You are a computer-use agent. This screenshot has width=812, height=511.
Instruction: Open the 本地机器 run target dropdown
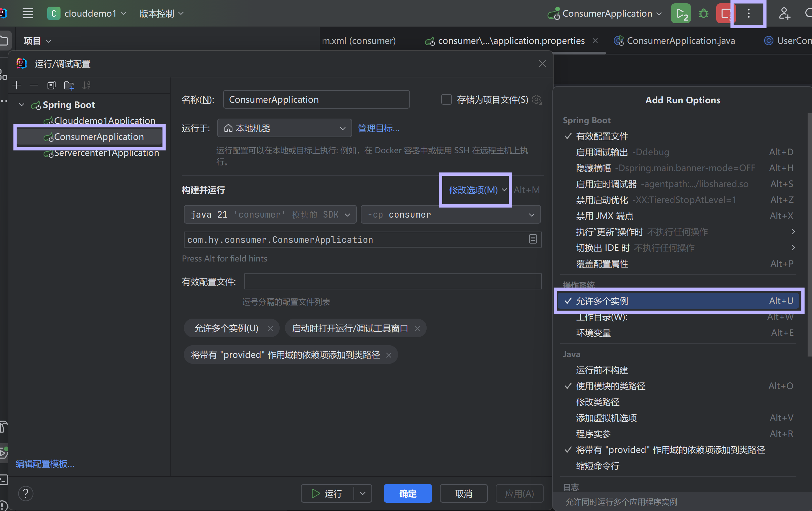click(284, 128)
